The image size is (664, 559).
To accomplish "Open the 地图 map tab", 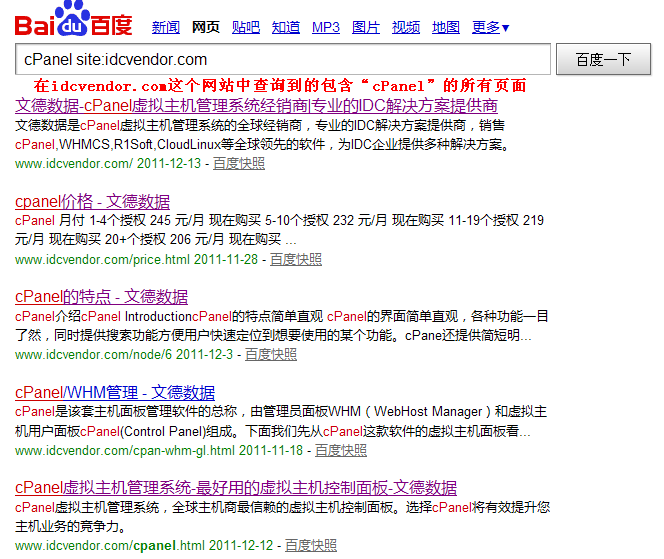I will [446, 28].
